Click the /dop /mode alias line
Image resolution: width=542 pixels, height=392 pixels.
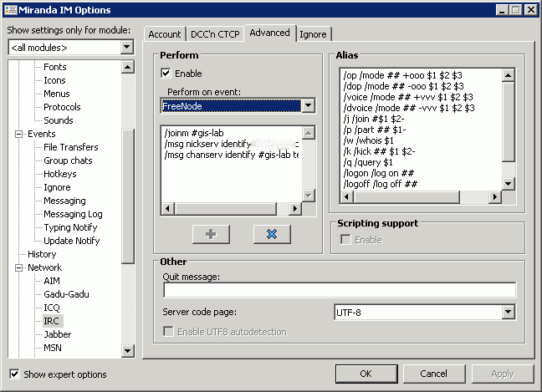[403, 86]
